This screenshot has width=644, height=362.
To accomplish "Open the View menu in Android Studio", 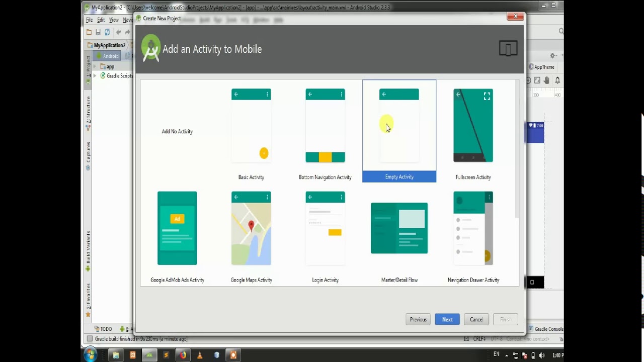I will coord(114,20).
